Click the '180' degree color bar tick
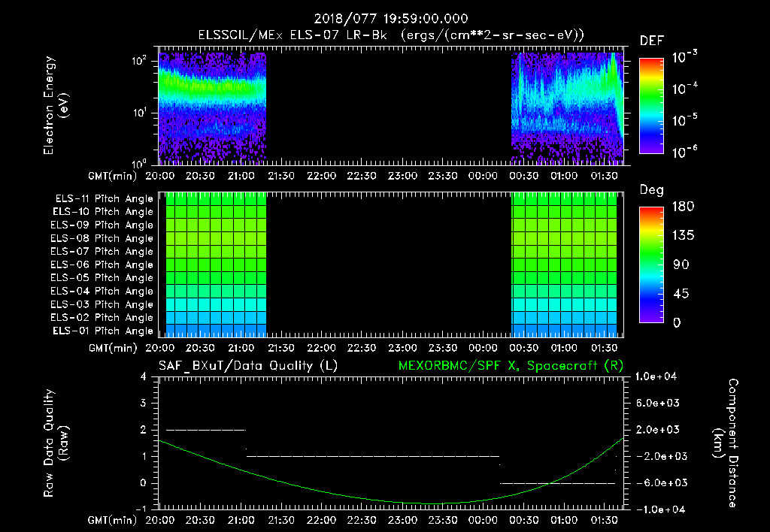Image resolution: width=770 pixels, height=532 pixels. (x=683, y=207)
